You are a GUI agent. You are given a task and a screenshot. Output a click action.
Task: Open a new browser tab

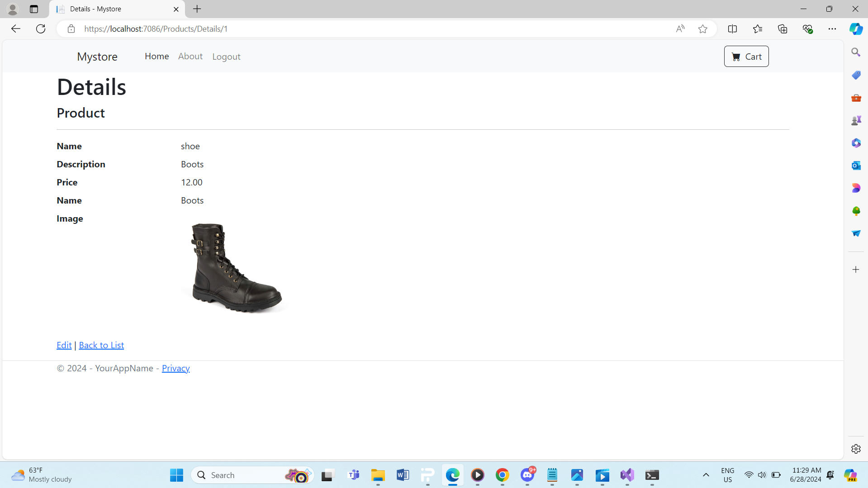tap(197, 9)
